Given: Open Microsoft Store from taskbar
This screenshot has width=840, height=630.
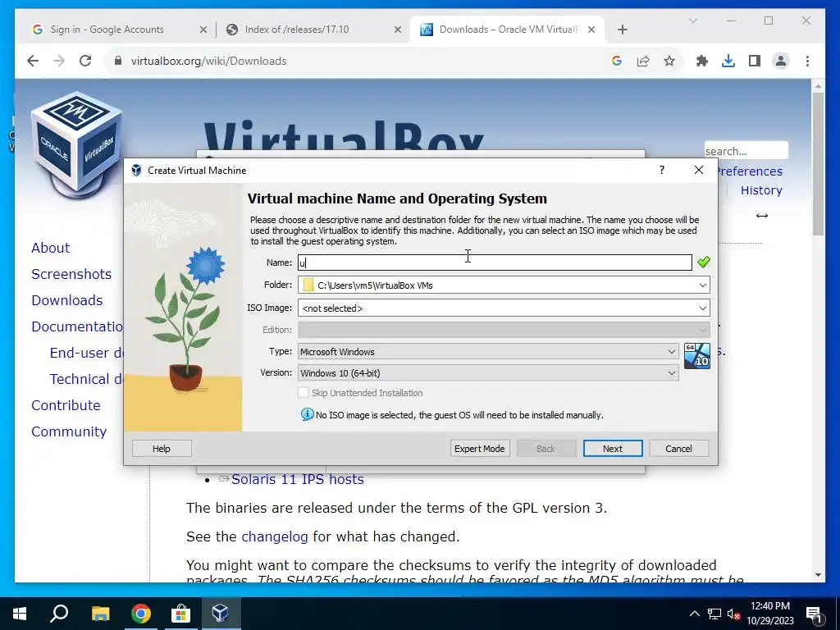Looking at the screenshot, I should (x=181, y=614).
